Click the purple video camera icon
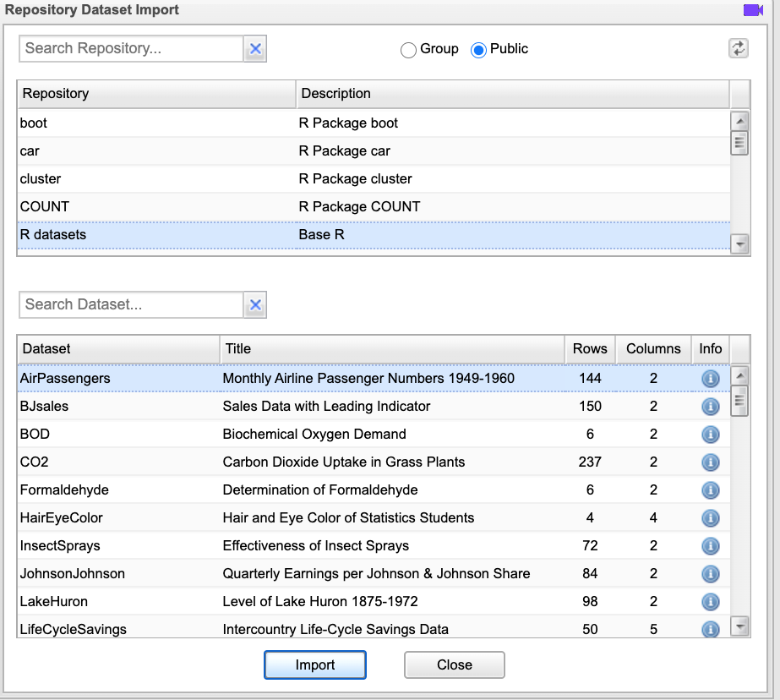780x700 pixels. tap(753, 10)
